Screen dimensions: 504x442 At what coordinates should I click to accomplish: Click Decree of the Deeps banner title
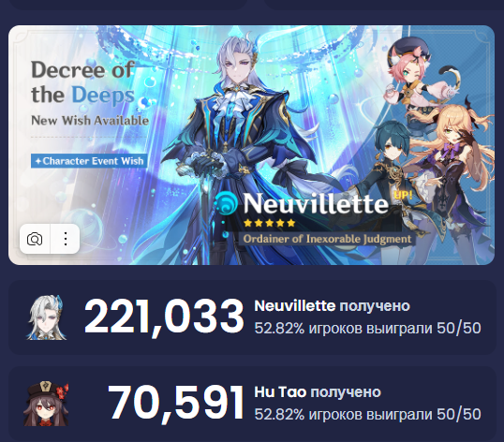[82, 82]
